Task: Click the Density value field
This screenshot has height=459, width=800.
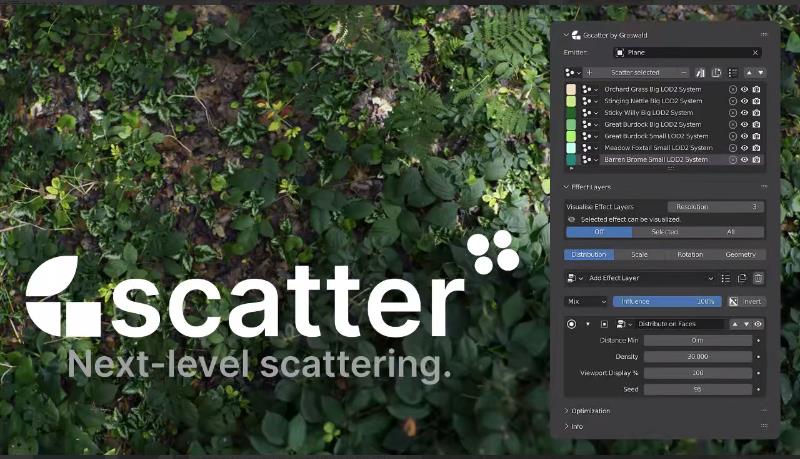Action: coord(698,356)
